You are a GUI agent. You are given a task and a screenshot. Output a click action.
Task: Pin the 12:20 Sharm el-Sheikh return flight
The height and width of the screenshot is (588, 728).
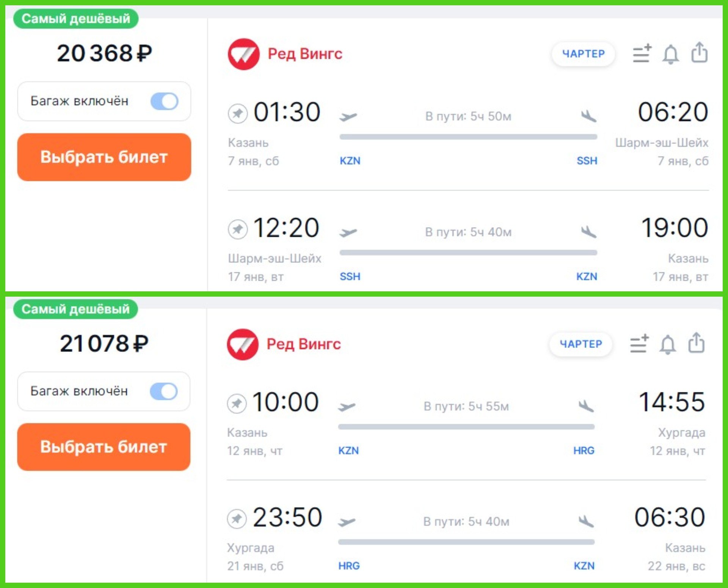pyautogui.click(x=238, y=229)
